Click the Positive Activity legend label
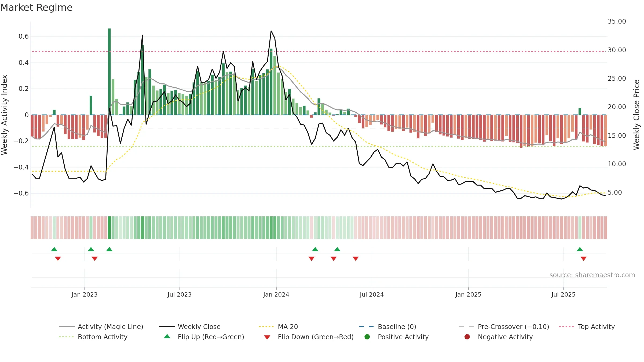This screenshot has height=362, width=644. pos(403,337)
